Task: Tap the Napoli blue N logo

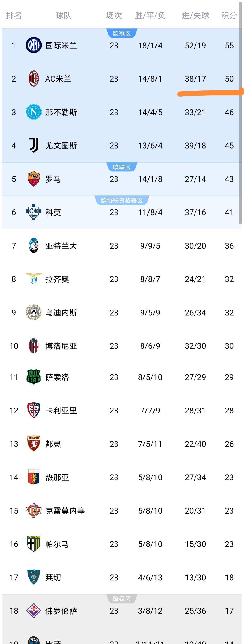Action: point(34,112)
